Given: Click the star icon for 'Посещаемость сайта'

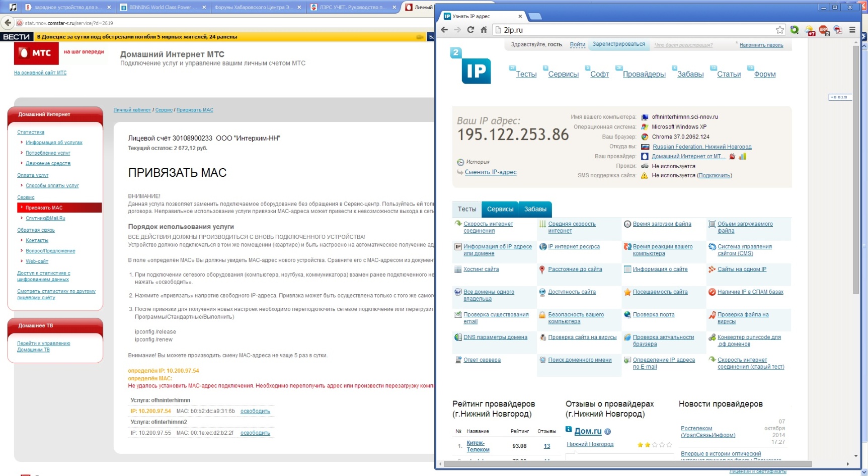Looking at the screenshot, I should (627, 292).
